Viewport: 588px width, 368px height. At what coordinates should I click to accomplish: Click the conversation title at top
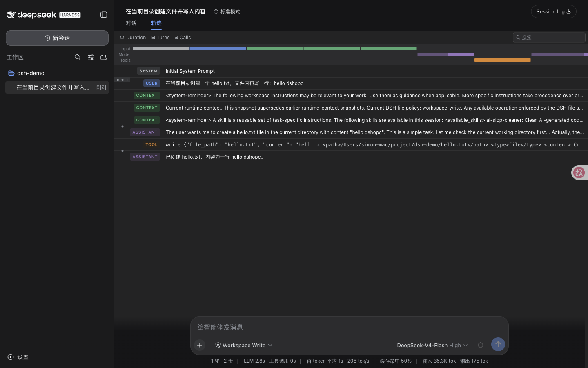pos(166,11)
